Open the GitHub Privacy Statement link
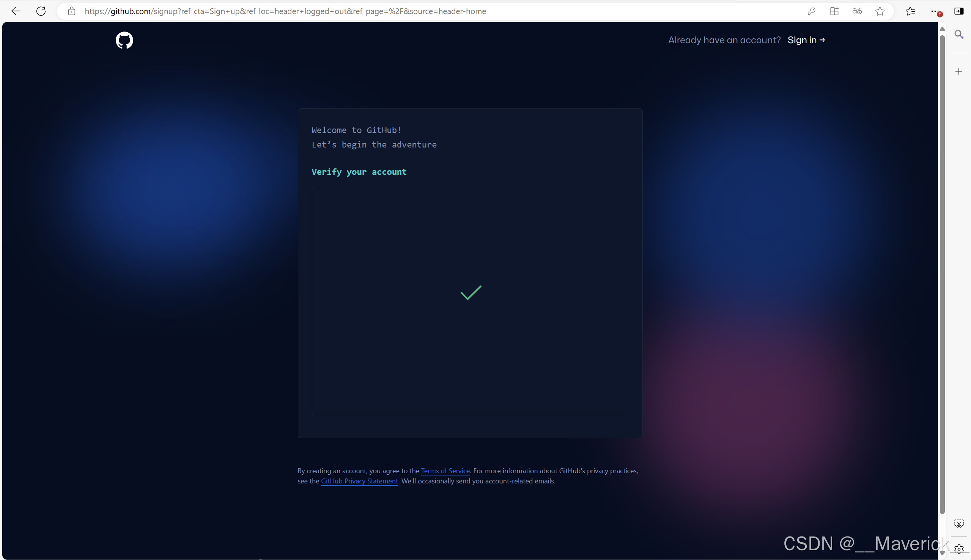This screenshot has width=971, height=560. [359, 481]
